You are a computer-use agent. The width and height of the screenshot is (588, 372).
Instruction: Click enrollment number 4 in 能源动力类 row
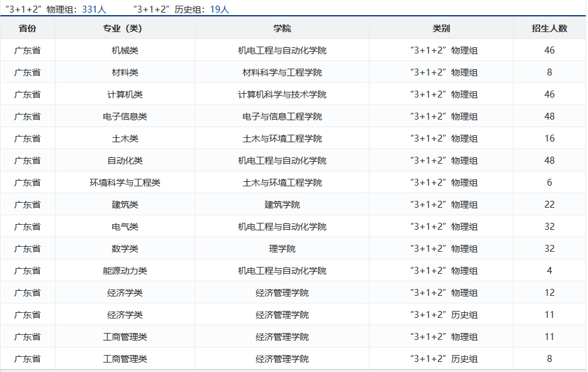tap(550, 271)
